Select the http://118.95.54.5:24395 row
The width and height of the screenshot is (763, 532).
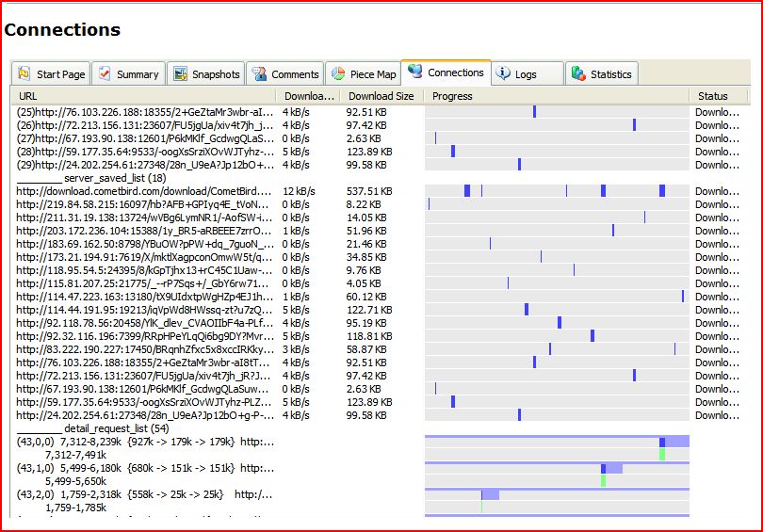click(380, 270)
